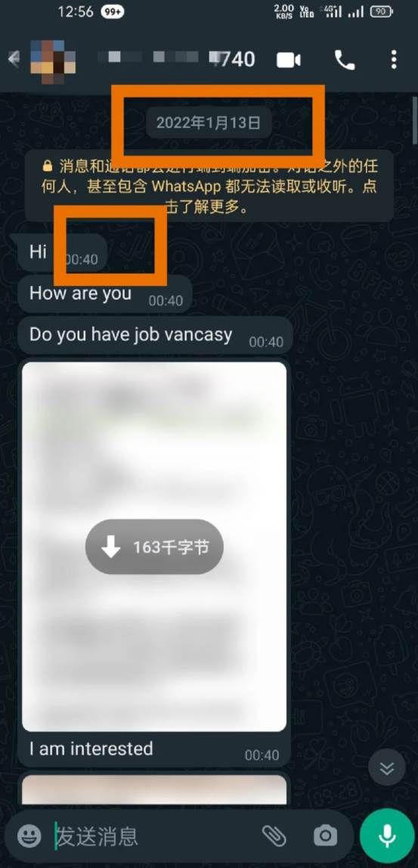Start a voice call with phone icon
The image size is (418, 868).
click(x=345, y=60)
